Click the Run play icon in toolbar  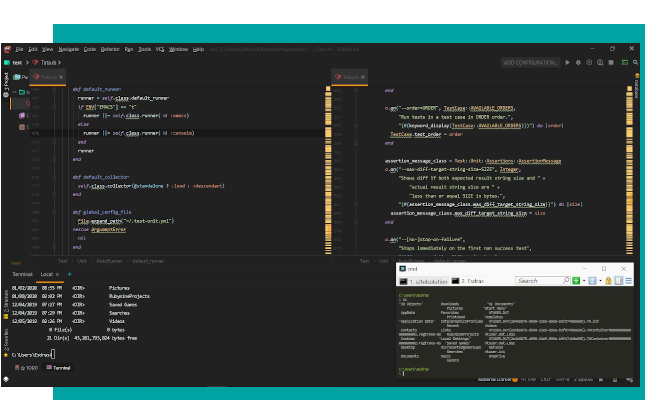click(x=567, y=63)
